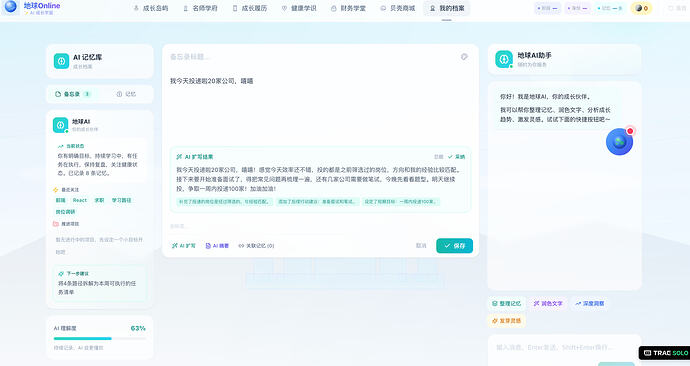
Task: Click the 整理记忆 quick action
Action: pyautogui.click(x=506, y=304)
